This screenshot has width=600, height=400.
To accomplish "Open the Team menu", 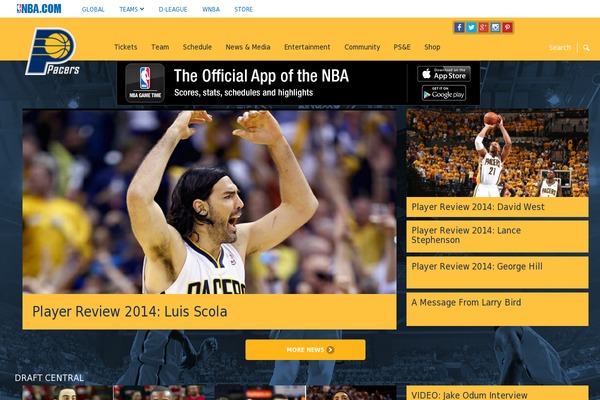I will click(x=160, y=47).
